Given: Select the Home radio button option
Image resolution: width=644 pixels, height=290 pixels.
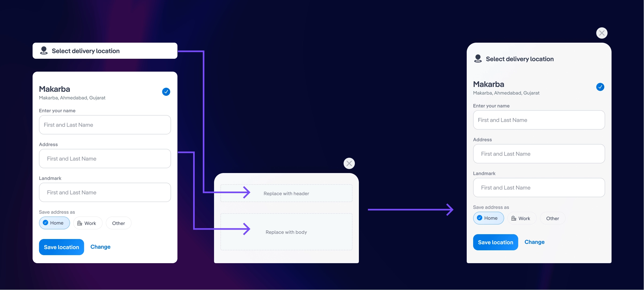Looking at the screenshot, I should (54, 223).
